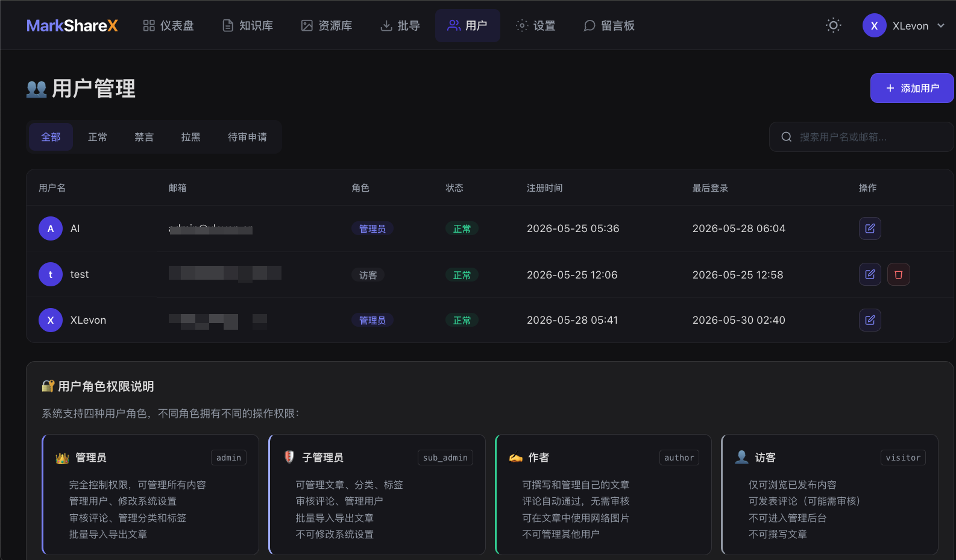
Task: Click 正常 status badge in XLevon row
Action: coord(462,320)
